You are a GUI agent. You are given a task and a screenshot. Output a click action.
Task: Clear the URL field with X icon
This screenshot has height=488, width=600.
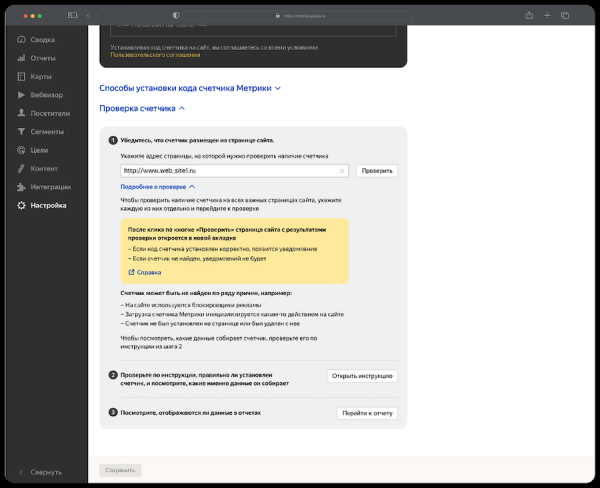tap(342, 171)
